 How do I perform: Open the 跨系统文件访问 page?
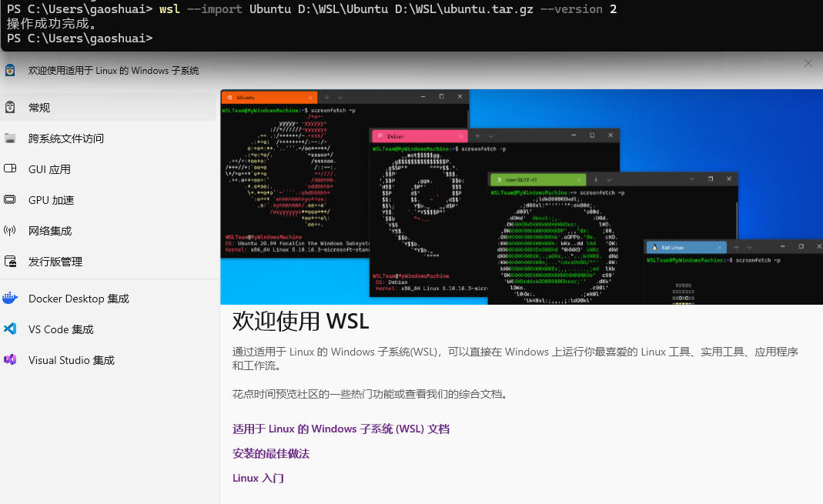(108, 139)
